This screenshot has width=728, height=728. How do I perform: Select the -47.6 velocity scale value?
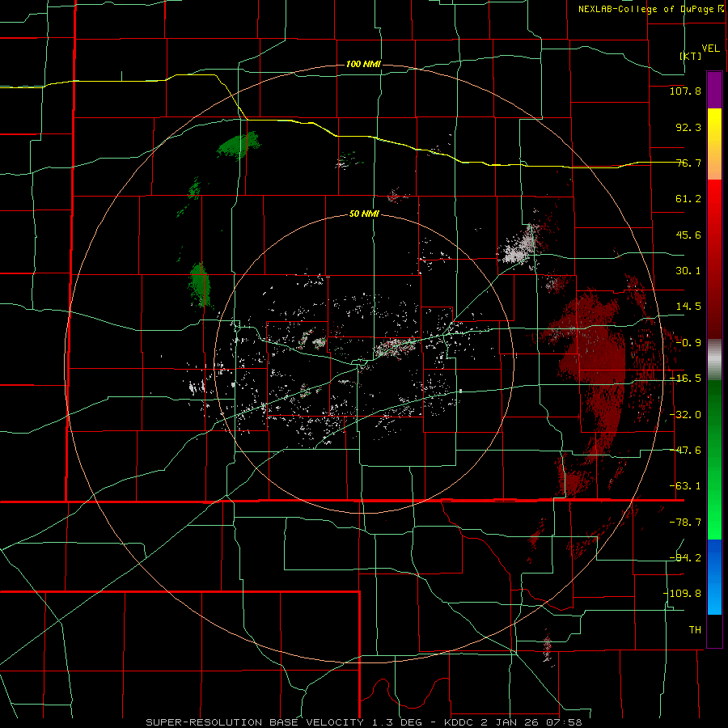[x=685, y=451]
